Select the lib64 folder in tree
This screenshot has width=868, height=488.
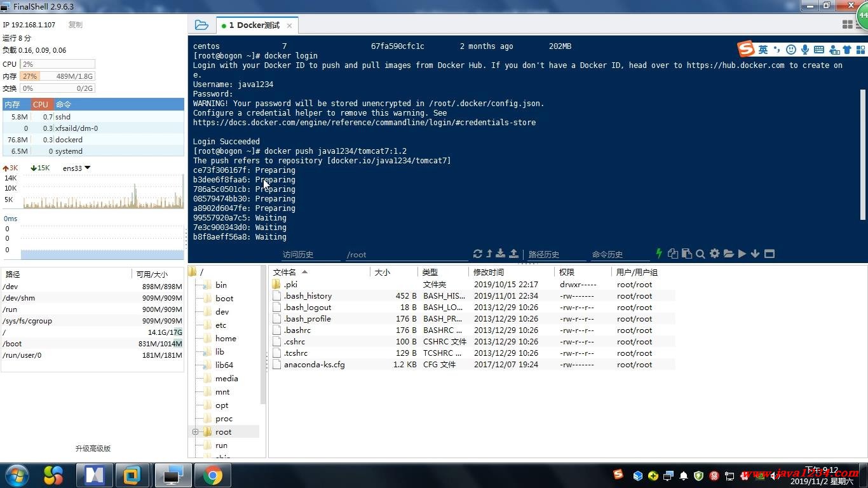(x=224, y=365)
